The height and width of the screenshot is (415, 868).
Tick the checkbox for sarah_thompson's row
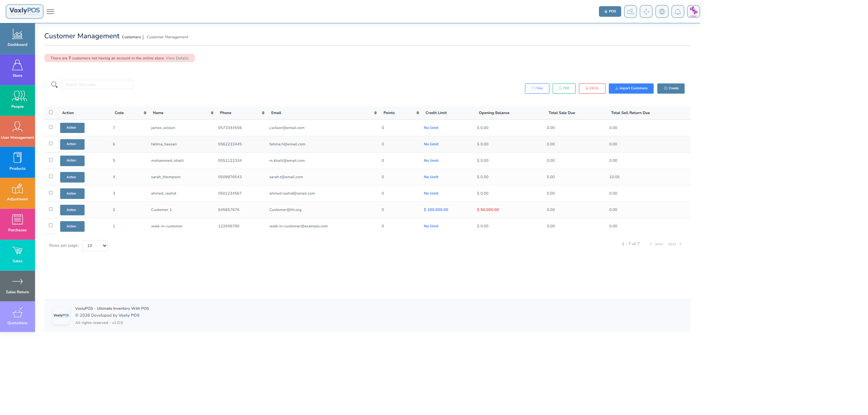(x=51, y=176)
